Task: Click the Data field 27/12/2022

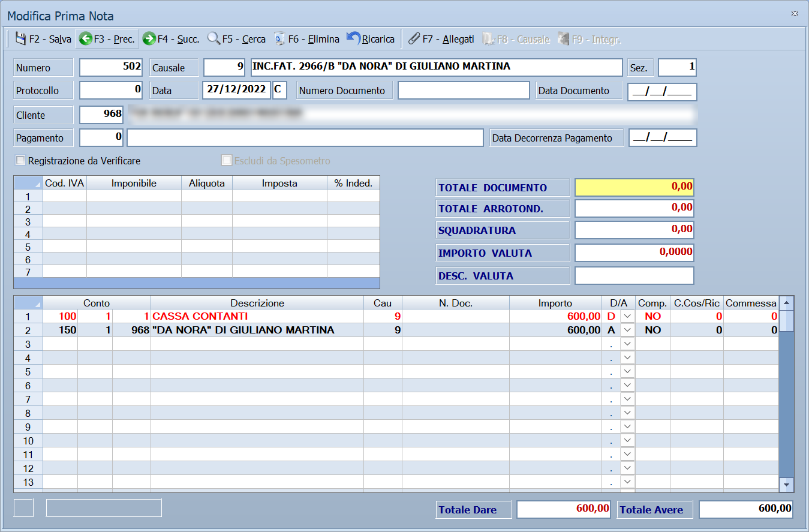Action: tap(236, 90)
